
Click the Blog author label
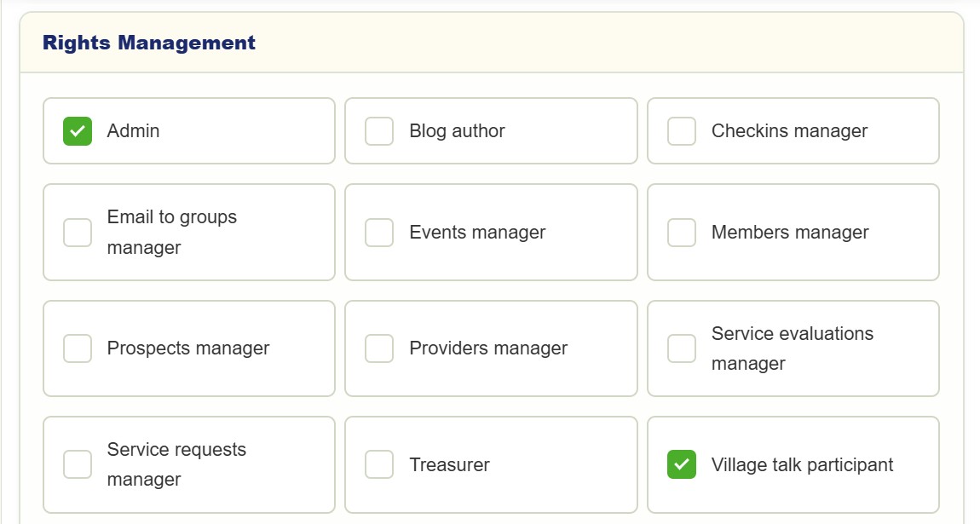click(457, 131)
